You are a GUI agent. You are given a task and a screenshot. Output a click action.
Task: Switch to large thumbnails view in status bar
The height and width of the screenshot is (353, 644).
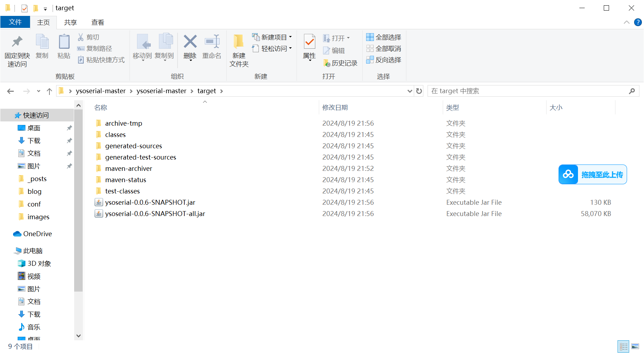coord(635,346)
